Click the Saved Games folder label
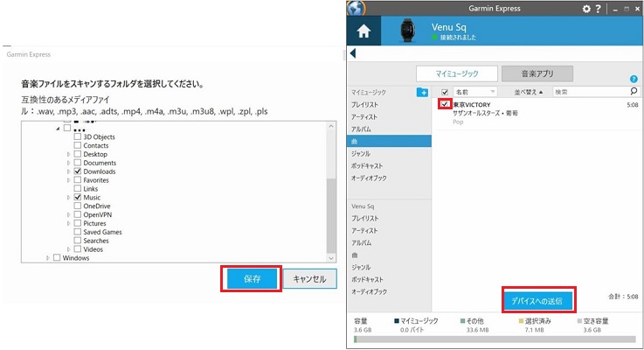Viewport: 644px width, 350px height. [x=102, y=232]
